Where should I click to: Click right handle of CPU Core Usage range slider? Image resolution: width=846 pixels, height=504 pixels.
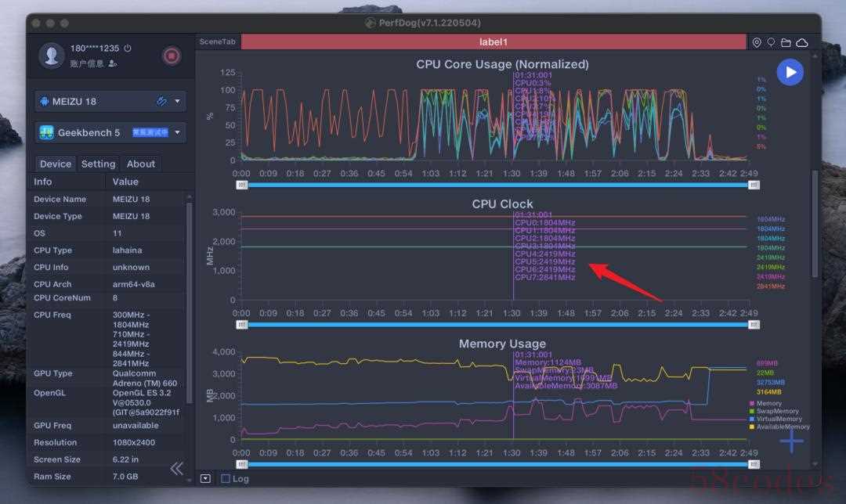(754, 185)
